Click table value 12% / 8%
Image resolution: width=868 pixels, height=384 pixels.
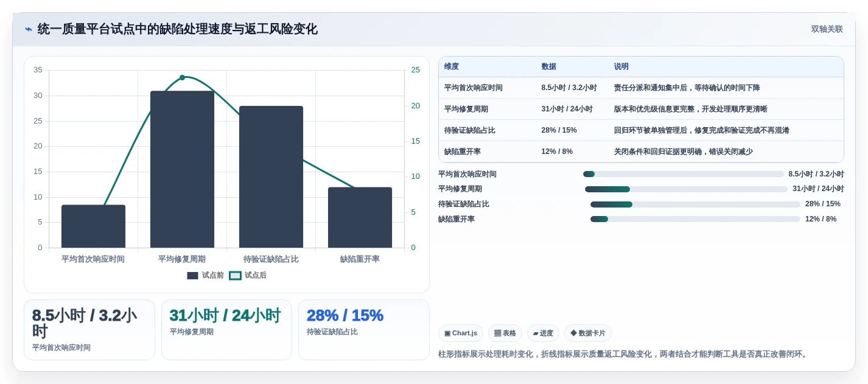click(557, 152)
